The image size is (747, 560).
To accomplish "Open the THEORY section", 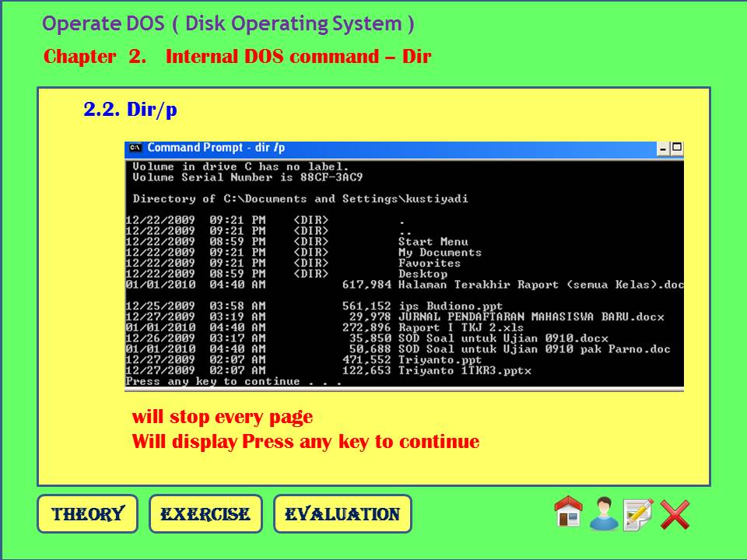I will pos(87,513).
